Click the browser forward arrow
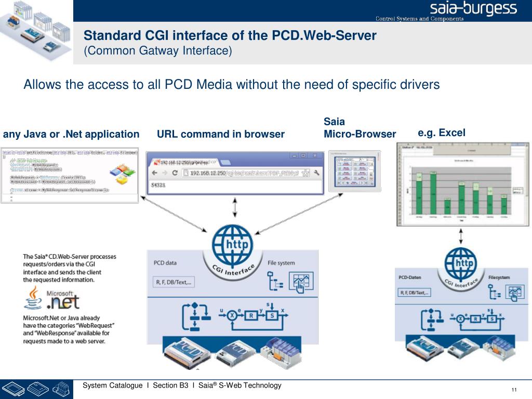Image resolution: width=532 pixels, height=399 pixels. point(165,172)
